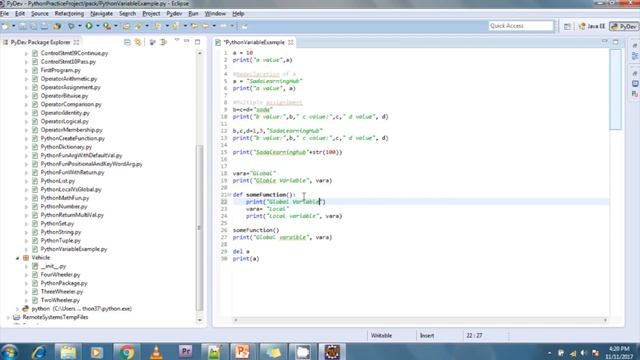Screen dimensions: 640x360
Task: Click the Pin Editor icon in toolbar
Action: click(x=244, y=26)
